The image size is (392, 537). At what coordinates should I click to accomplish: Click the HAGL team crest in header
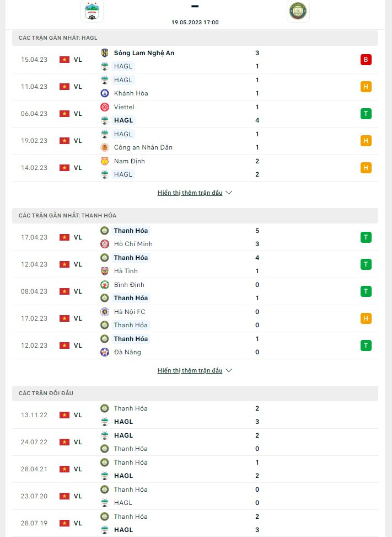(x=92, y=12)
